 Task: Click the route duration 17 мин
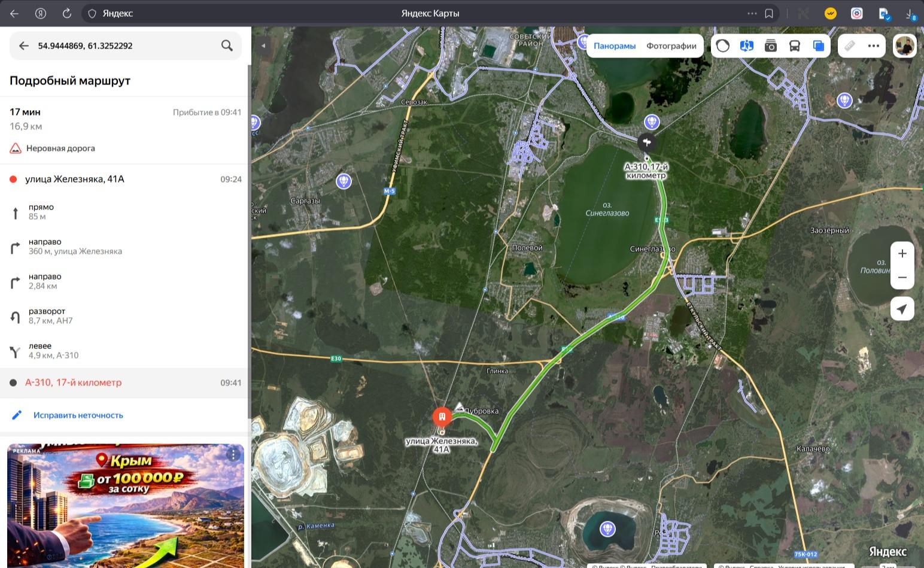tap(25, 112)
